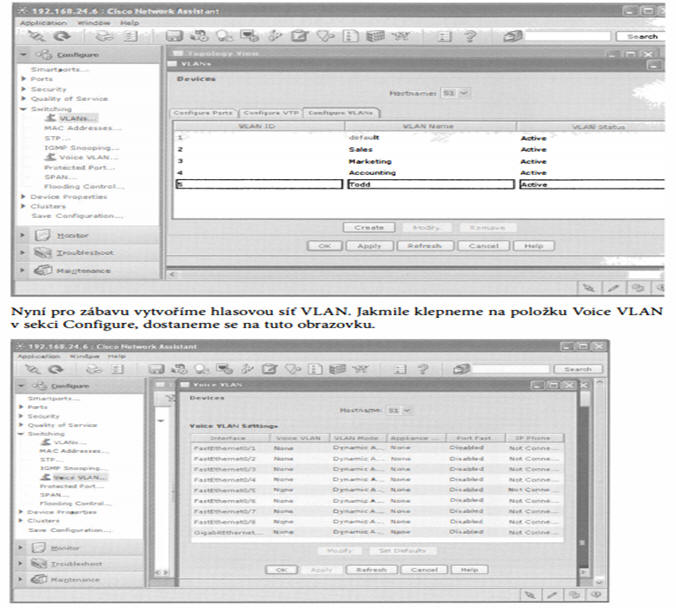Click the Maintenance icon in Voice VLAN window sidebar
This screenshot has width=676, height=608.
coord(38,579)
